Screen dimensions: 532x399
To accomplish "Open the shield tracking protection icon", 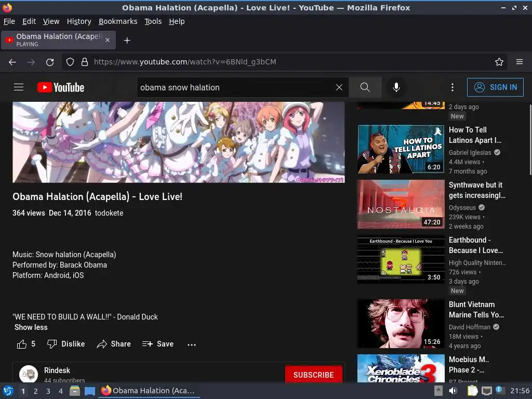I will tap(70, 62).
